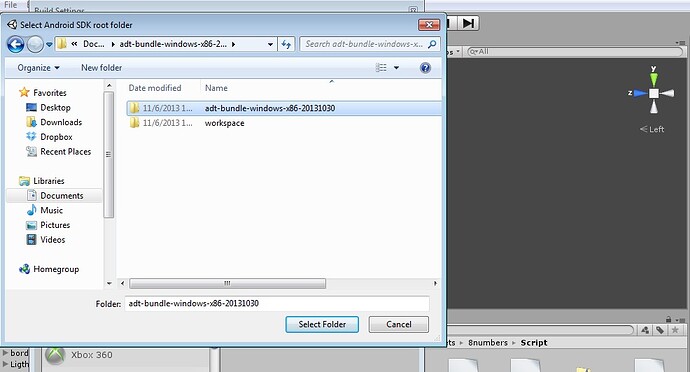690x372 pixels.
Task: Click the Back navigation arrow in the dialog
Action: 15,44
